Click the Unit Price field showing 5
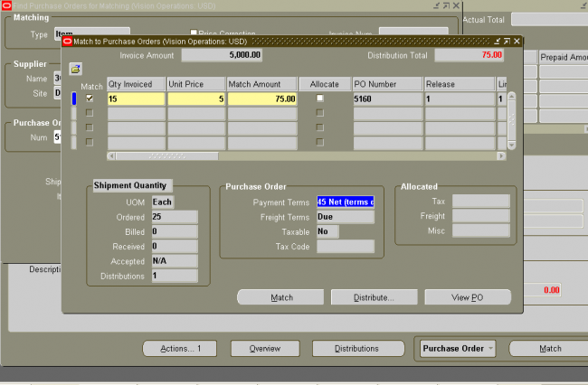The height and width of the screenshot is (385, 588). coord(196,99)
